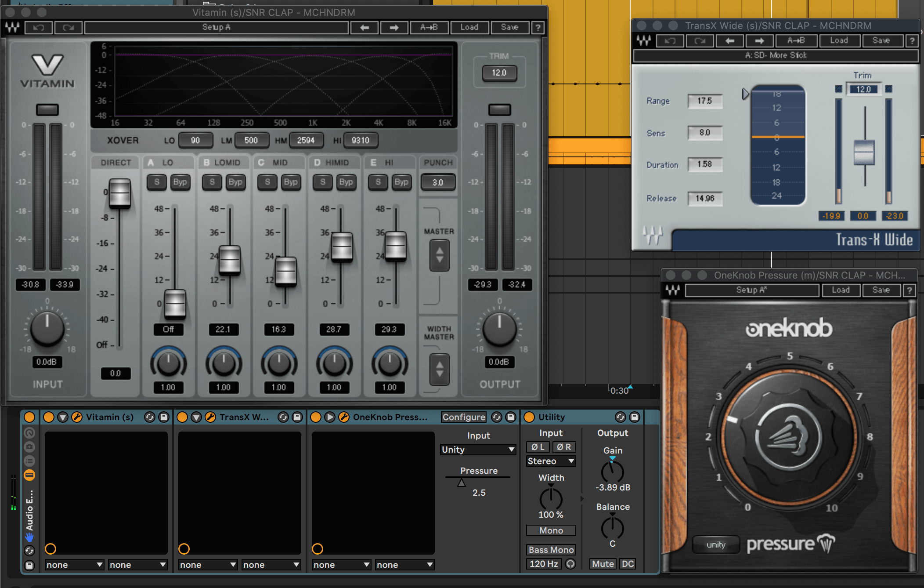Open Setup A* preset menu in OneKnob
924x588 pixels.
(x=751, y=290)
